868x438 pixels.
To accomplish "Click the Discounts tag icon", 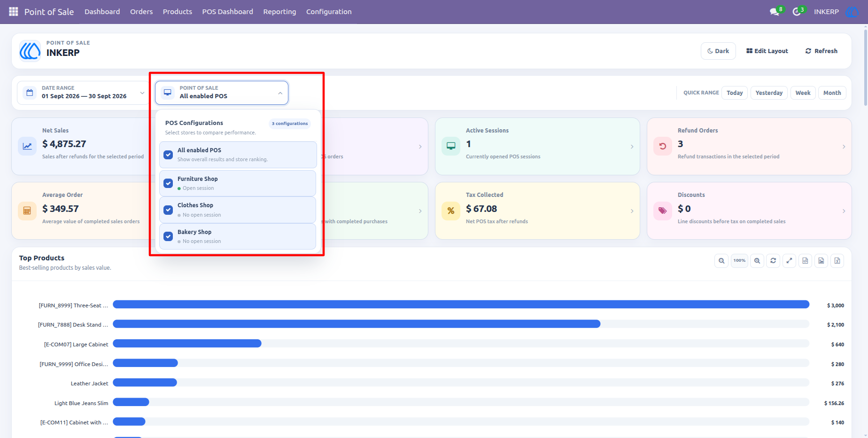I will 663,211.
